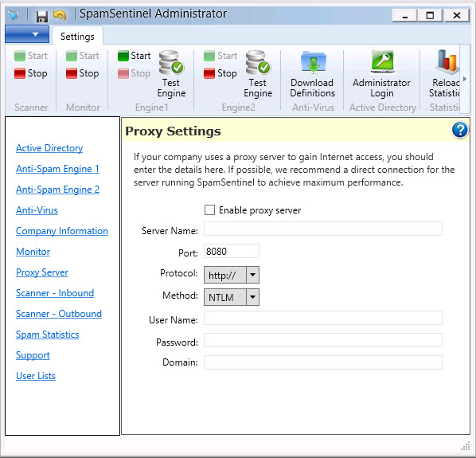Viewport: 476px width, 458px height.
Task: View Spam Statistics link
Action: click(x=47, y=335)
